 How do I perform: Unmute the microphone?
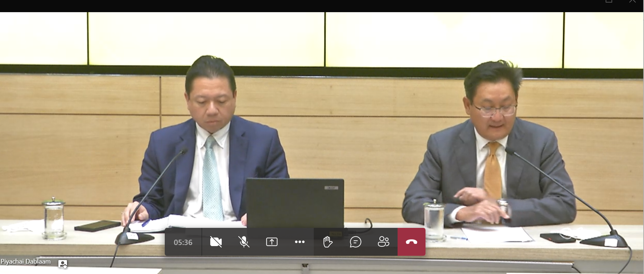244,242
